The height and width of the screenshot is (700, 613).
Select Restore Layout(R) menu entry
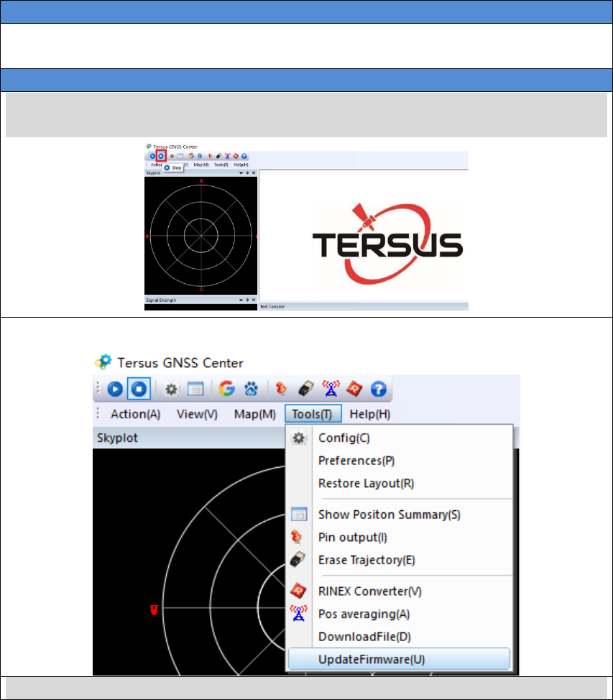[x=400, y=484]
